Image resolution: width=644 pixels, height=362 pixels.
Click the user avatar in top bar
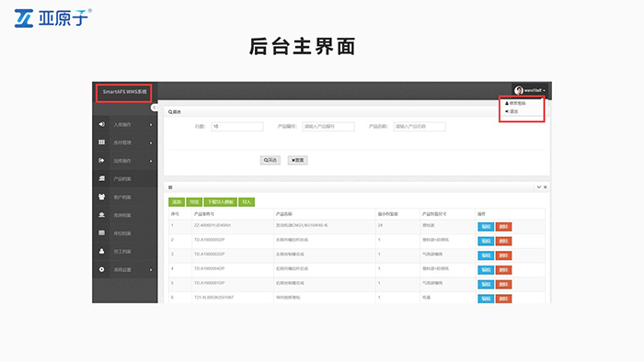[x=518, y=90]
